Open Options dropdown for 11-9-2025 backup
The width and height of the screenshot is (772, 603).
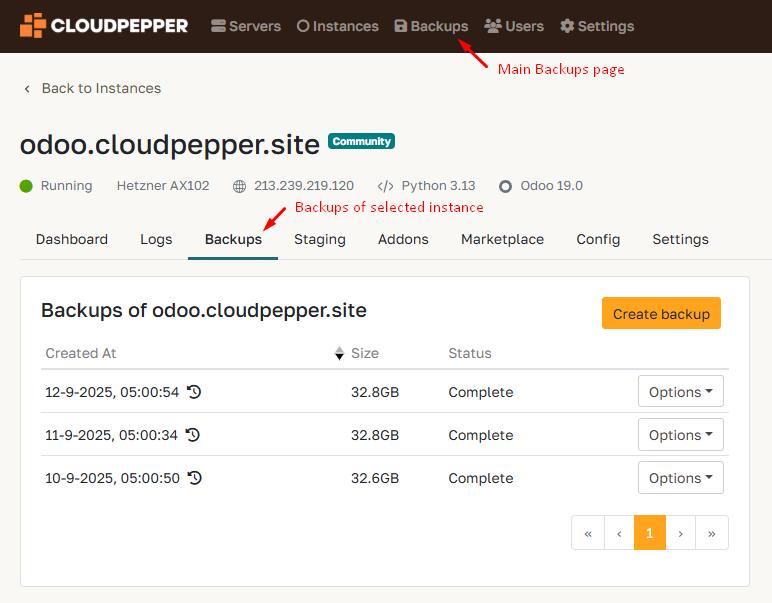coord(680,435)
